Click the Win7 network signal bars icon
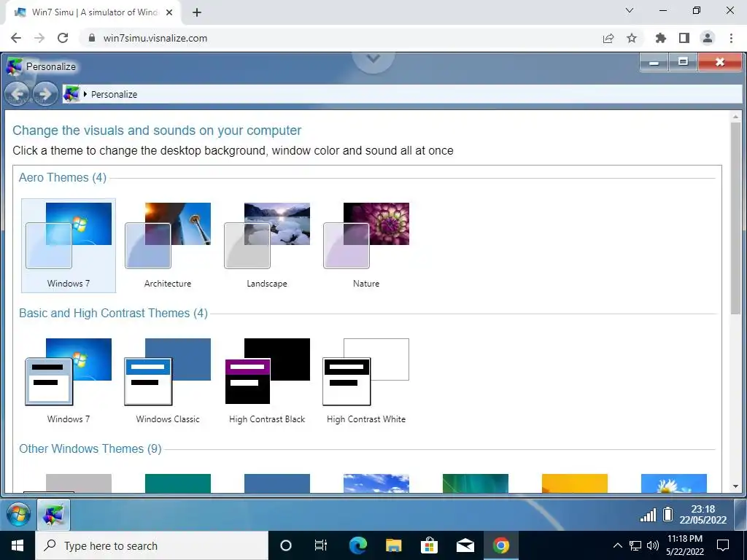747x560 pixels. tap(648, 515)
